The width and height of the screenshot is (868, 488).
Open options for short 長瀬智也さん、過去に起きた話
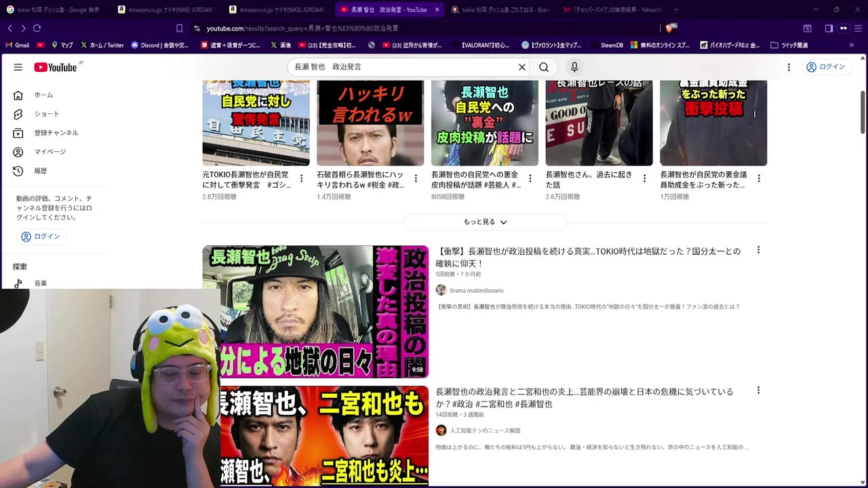click(644, 179)
